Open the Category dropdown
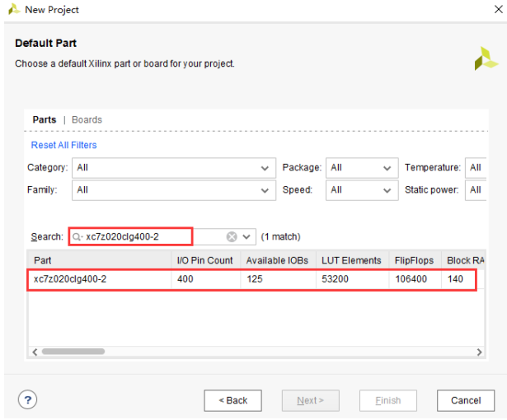Screen dimensions: 507x420 pos(173,168)
